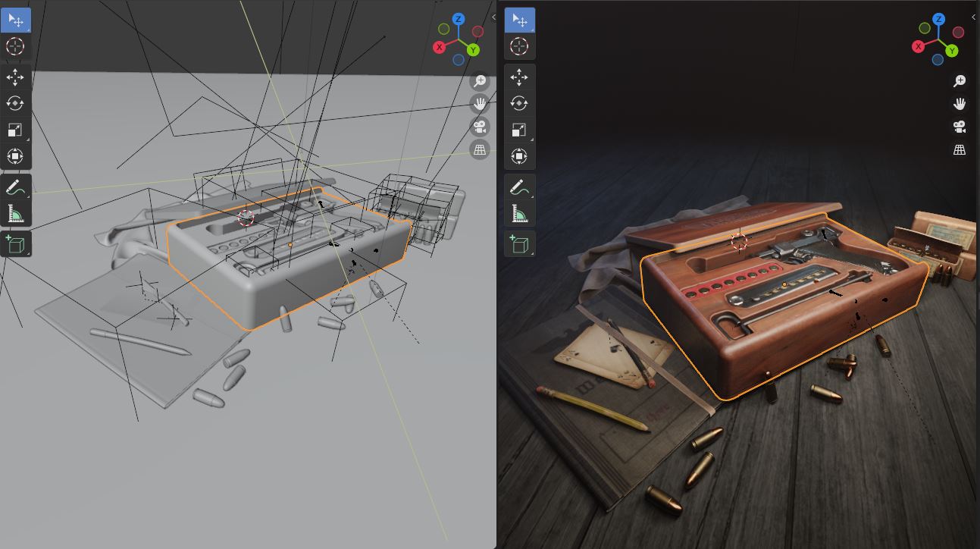The image size is (980, 549).
Task: Activate the 3D Cursor tool on the left
Action: tap(15, 46)
